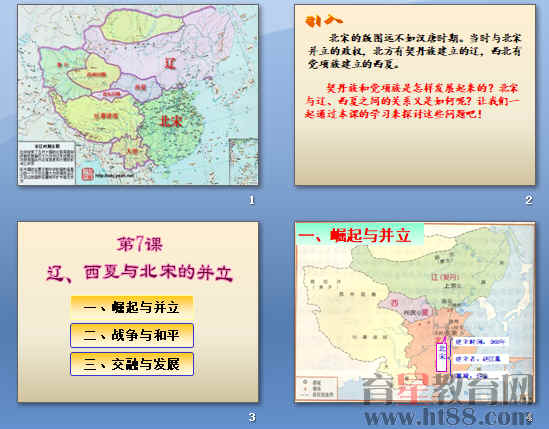The height and width of the screenshot is (429, 549).
Task: Click the 一、崛起与并立 heading on slide 4
Action: pyautogui.click(x=355, y=235)
